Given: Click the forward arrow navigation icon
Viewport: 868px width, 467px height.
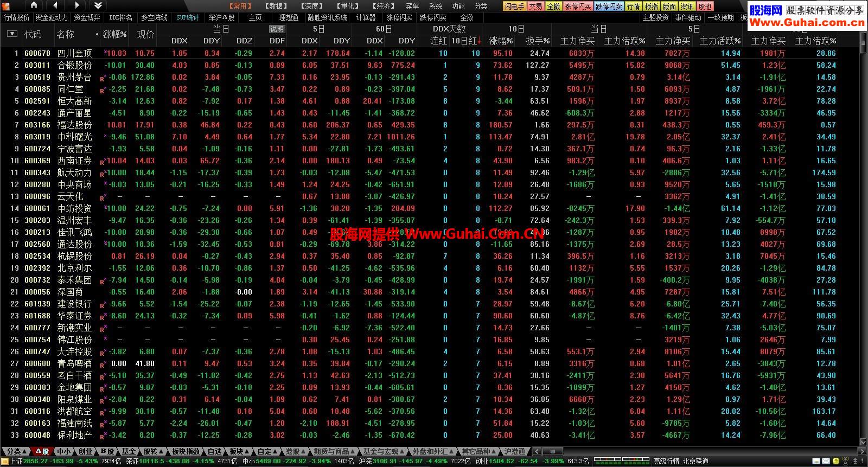Looking at the screenshot, I should (x=76, y=5).
